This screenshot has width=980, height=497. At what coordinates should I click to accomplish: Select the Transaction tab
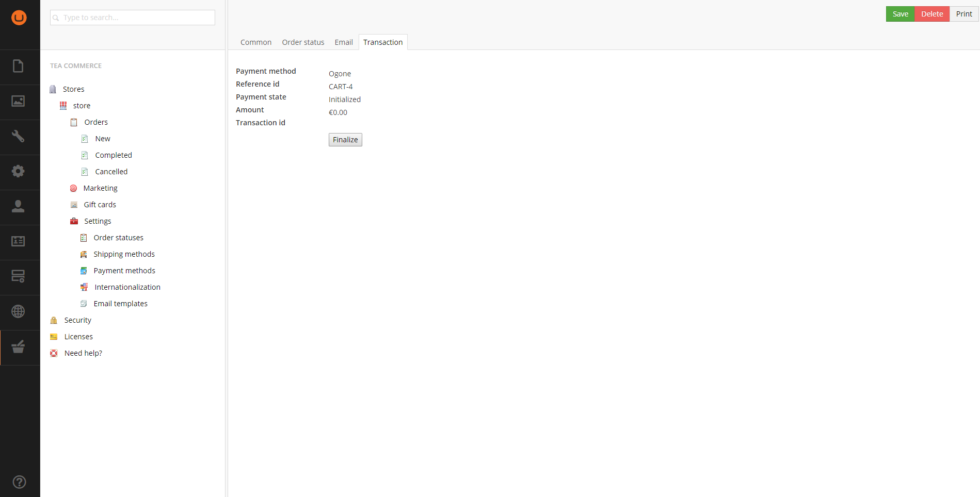[x=383, y=42]
